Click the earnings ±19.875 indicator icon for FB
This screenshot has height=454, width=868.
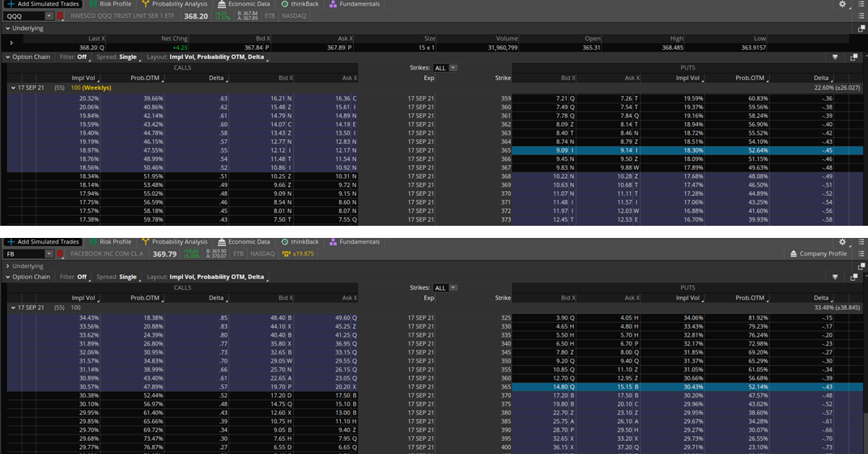coord(285,254)
